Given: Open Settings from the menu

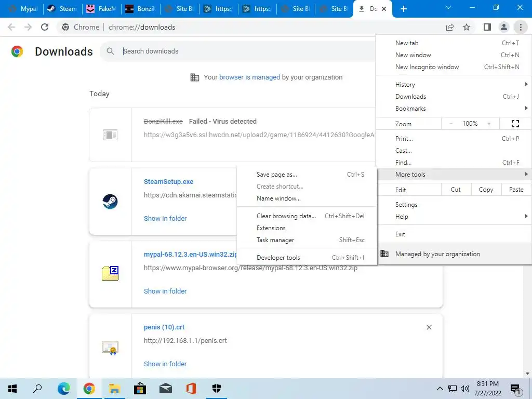Looking at the screenshot, I should [x=454, y=205].
